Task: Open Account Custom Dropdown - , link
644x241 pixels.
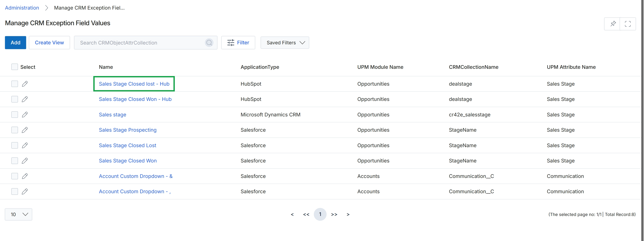Action: (x=135, y=191)
